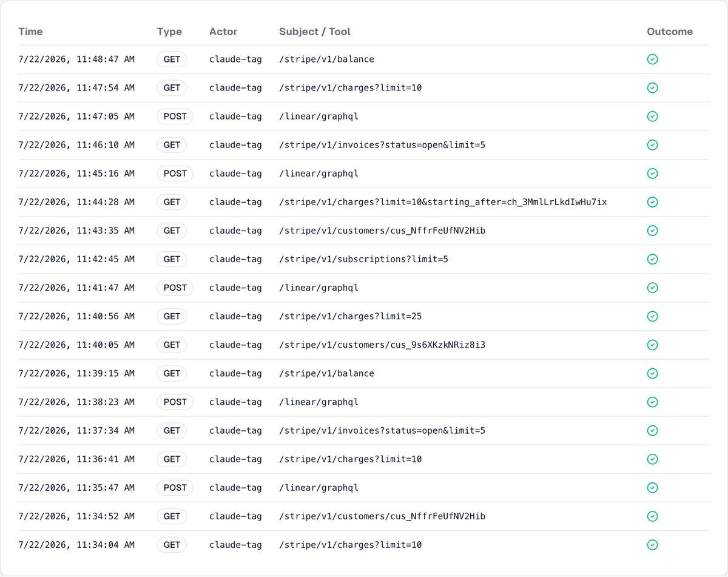Click the POST badge at 11:41:47 AM
The image size is (728, 577).
click(175, 288)
